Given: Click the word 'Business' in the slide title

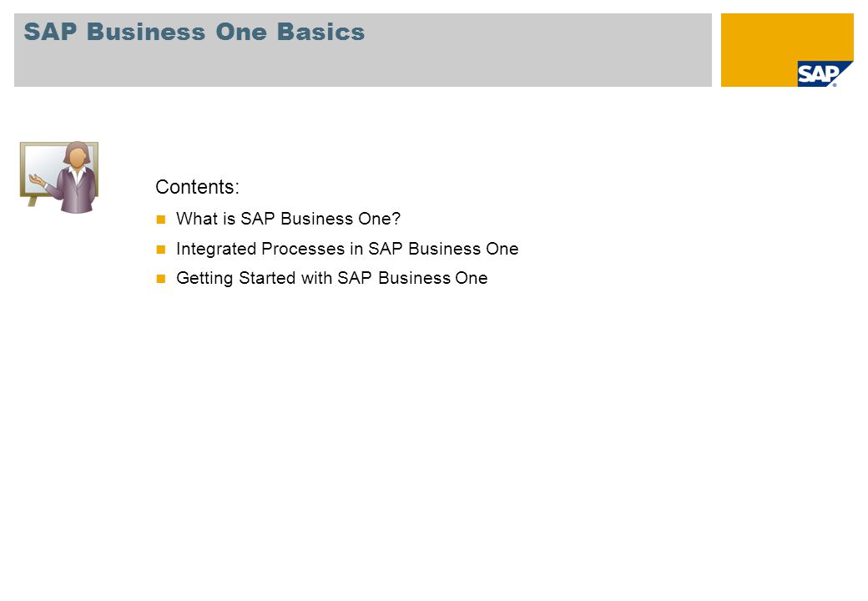Looking at the screenshot, I should click(x=146, y=32).
